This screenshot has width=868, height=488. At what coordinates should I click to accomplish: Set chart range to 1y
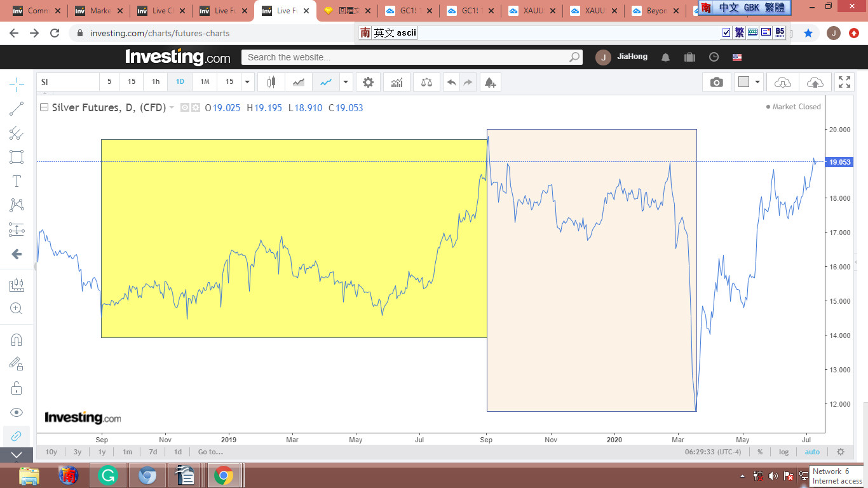coord(102,452)
